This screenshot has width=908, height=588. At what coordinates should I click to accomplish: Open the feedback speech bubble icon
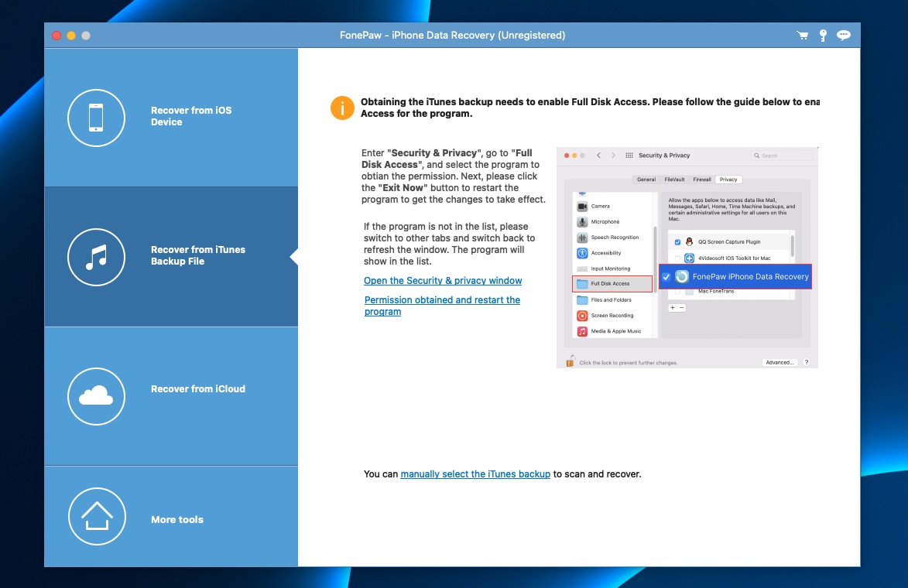[x=844, y=36]
